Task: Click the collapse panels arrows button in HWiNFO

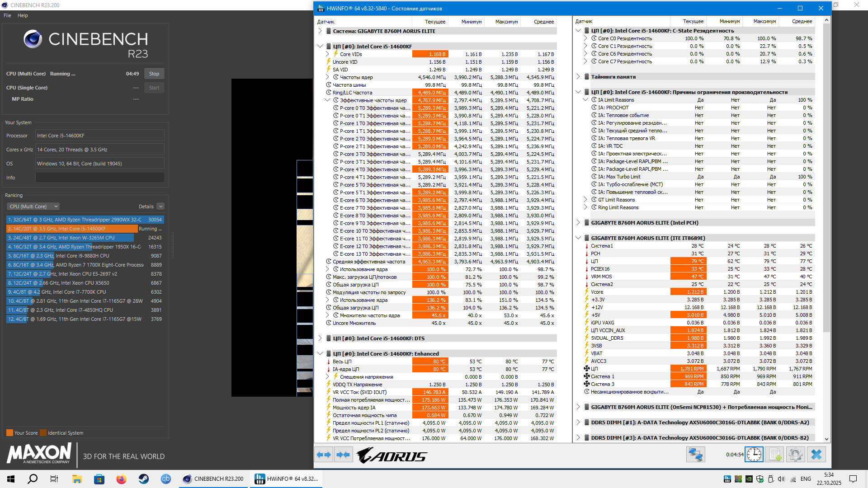Action: [x=343, y=455]
